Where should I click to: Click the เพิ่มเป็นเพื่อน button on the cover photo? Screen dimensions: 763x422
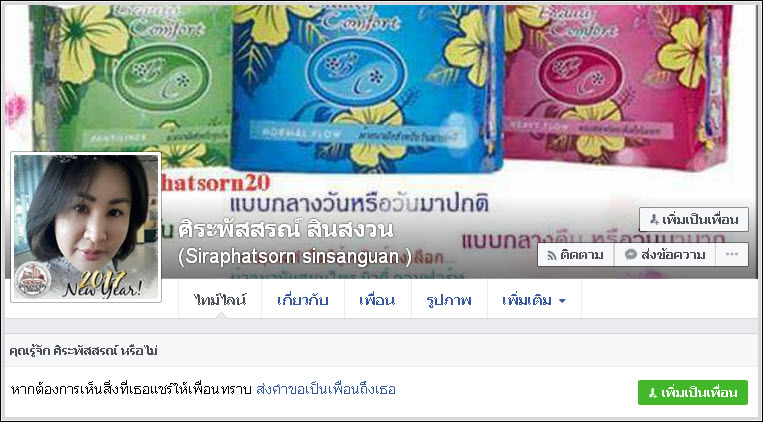693,220
